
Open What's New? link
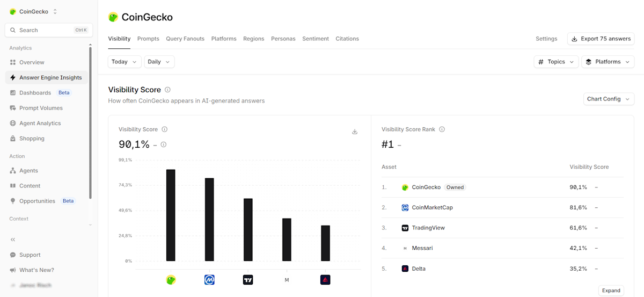coord(36,270)
